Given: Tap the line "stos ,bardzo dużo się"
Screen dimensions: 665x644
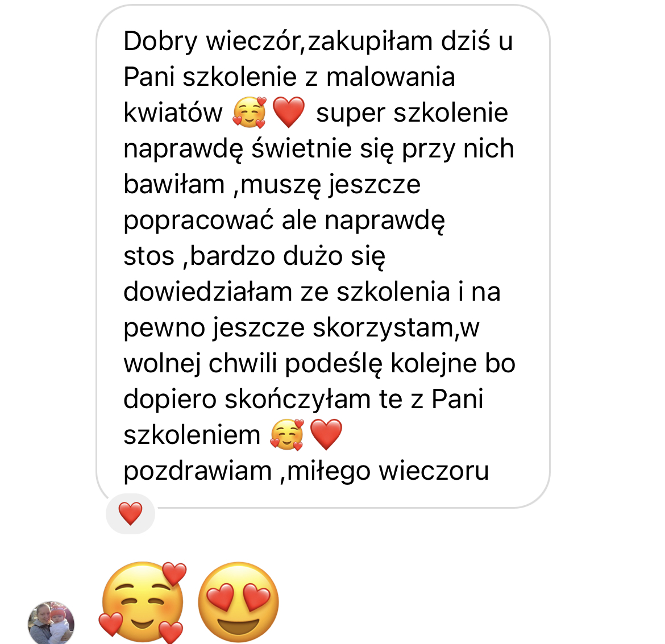Looking at the screenshot, I should coord(255,257).
